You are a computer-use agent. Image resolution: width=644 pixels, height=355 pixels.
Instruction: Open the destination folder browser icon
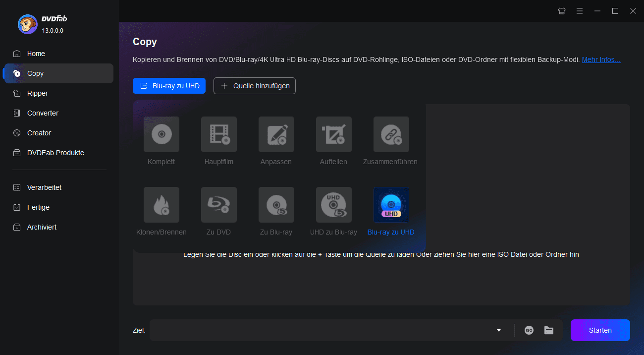[549, 330]
